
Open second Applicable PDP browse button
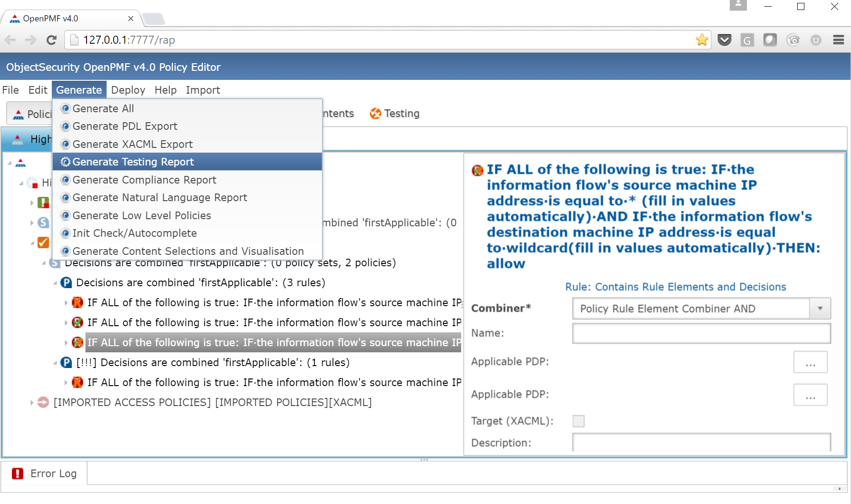[810, 395]
